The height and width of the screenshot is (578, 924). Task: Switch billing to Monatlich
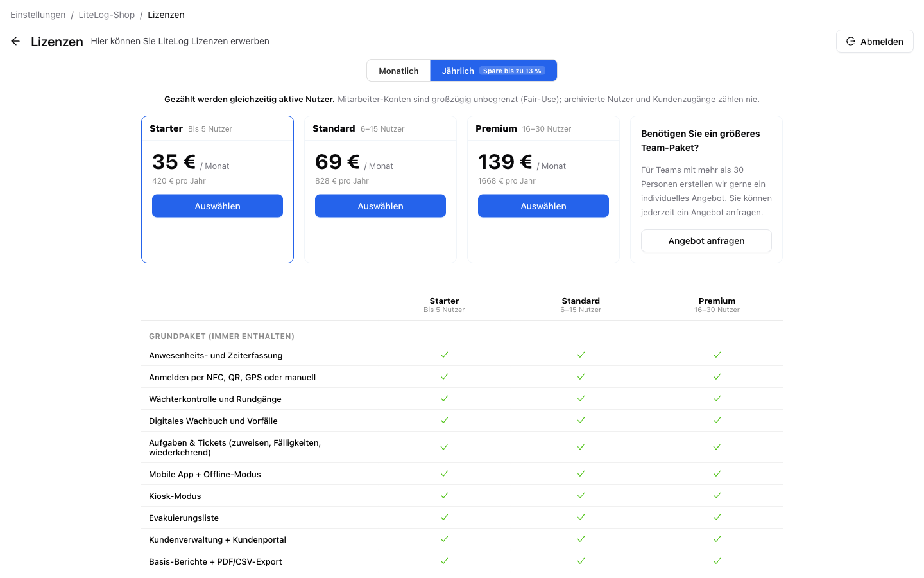pyautogui.click(x=398, y=71)
